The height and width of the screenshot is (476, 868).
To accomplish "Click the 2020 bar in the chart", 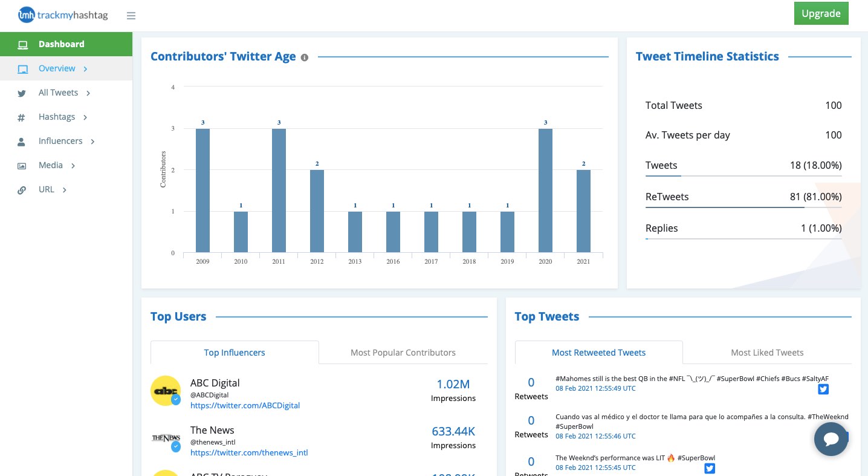I will pos(545,191).
